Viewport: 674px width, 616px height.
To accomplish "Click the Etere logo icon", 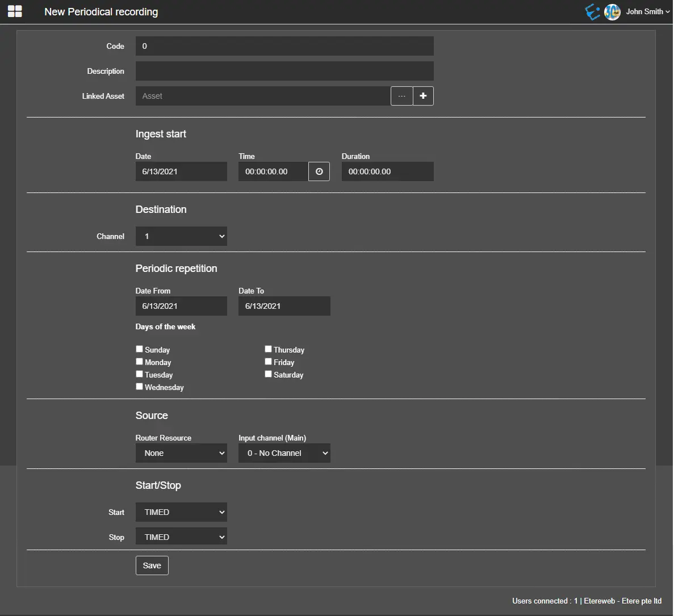I will point(592,12).
